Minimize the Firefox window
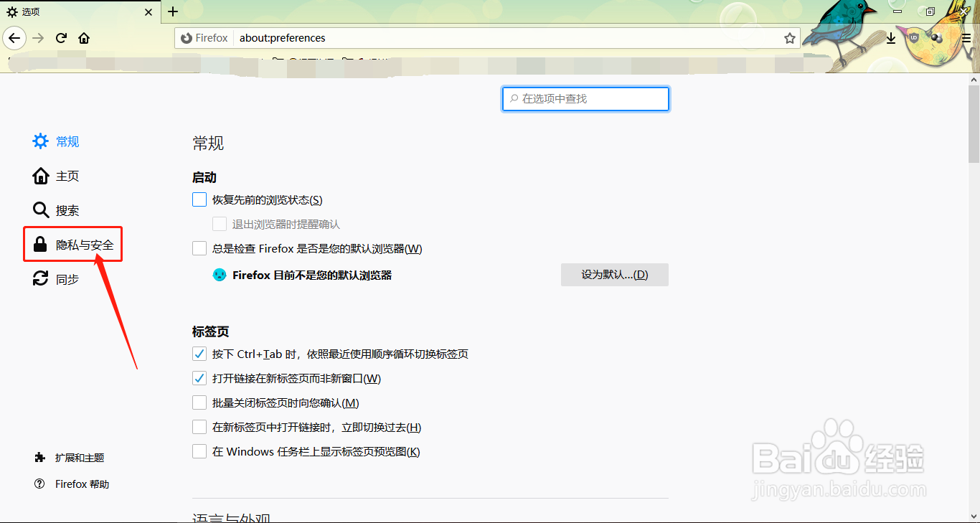 point(897,11)
